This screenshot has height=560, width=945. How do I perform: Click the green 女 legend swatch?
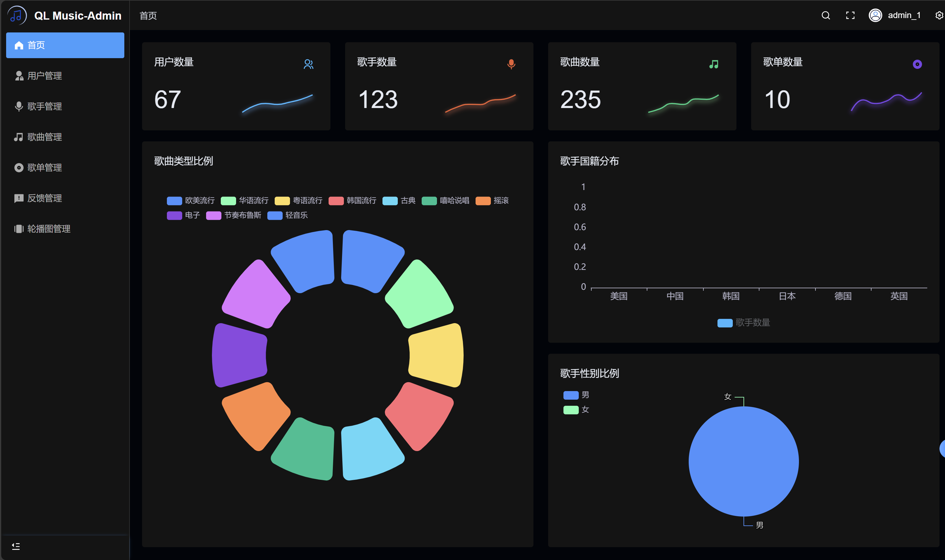[571, 410]
